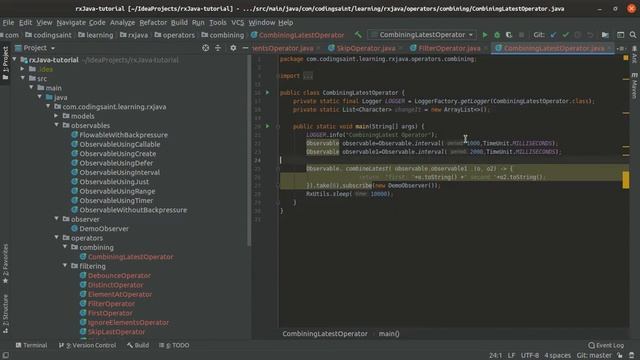Screen dimensions: 640x360
Task: Commit changes via Git checkmark (green)
Action: click(565, 35)
